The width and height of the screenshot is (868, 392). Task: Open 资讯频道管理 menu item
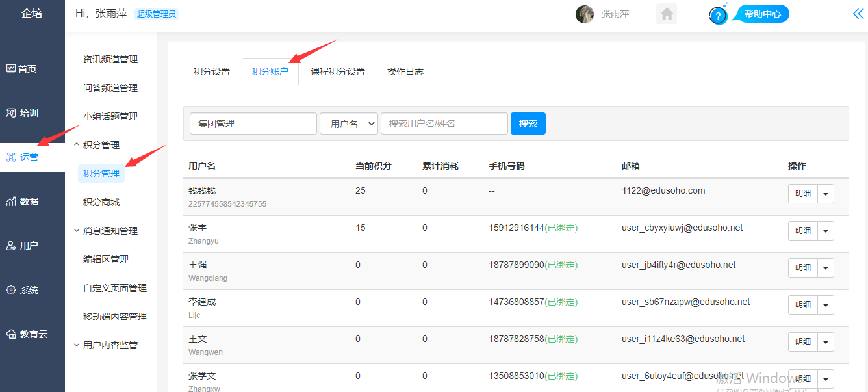pos(110,59)
